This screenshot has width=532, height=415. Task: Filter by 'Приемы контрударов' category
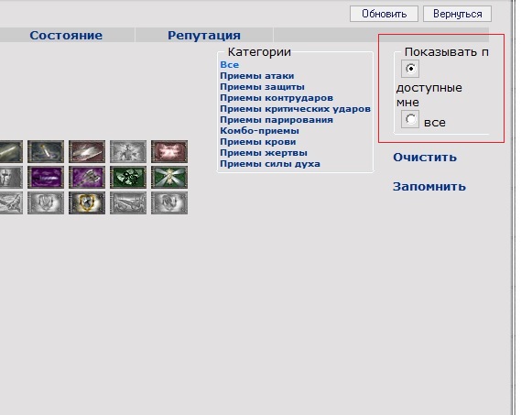pos(277,98)
